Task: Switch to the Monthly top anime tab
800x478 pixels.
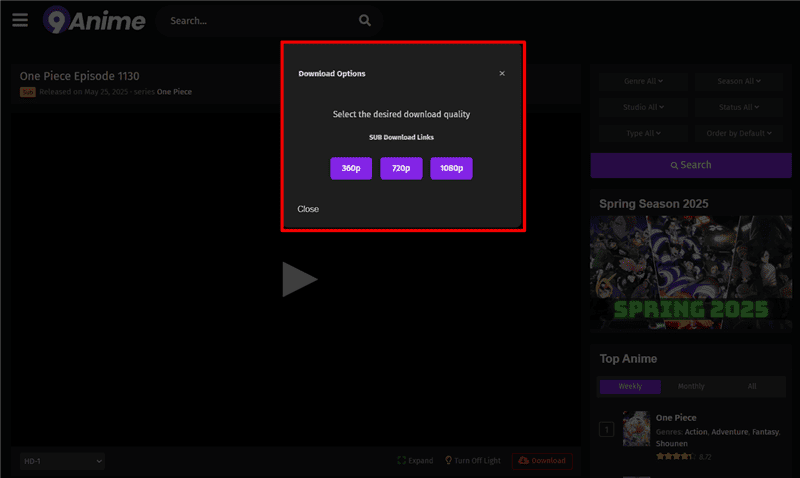Action: [x=691, y=386]
